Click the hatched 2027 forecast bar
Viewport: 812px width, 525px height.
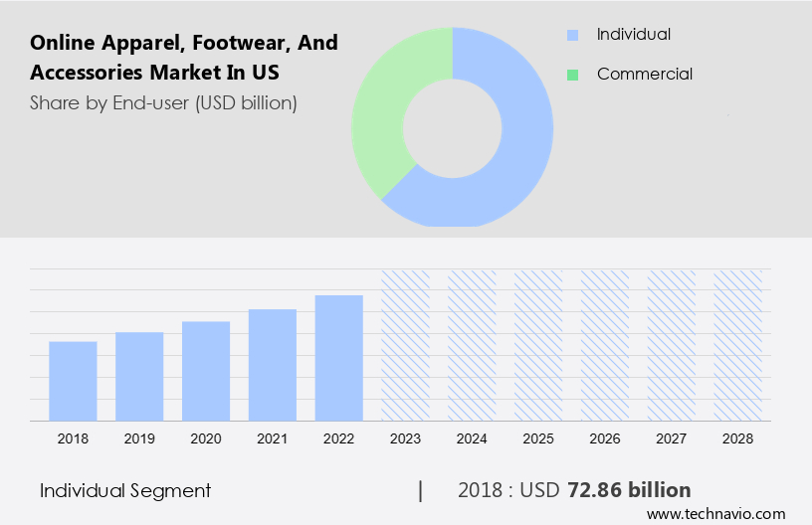point(672,345)
